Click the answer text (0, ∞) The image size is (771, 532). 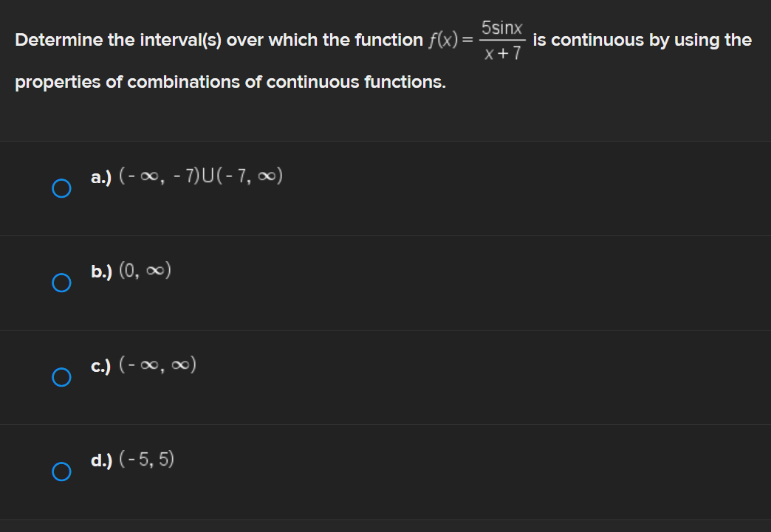coord(145,270)
